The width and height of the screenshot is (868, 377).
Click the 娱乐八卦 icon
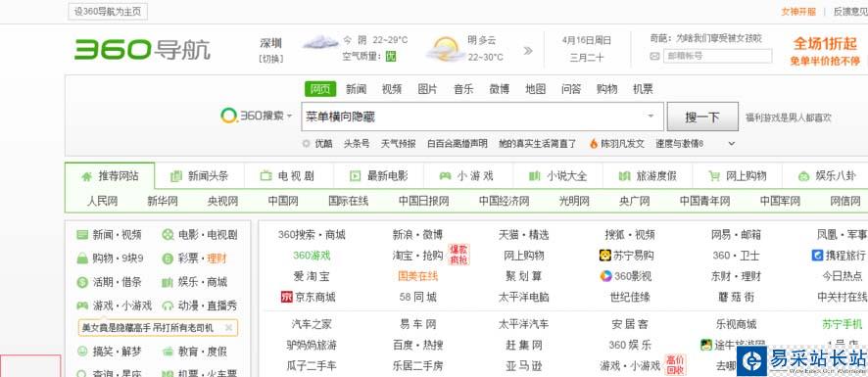(x=803, y=176)
